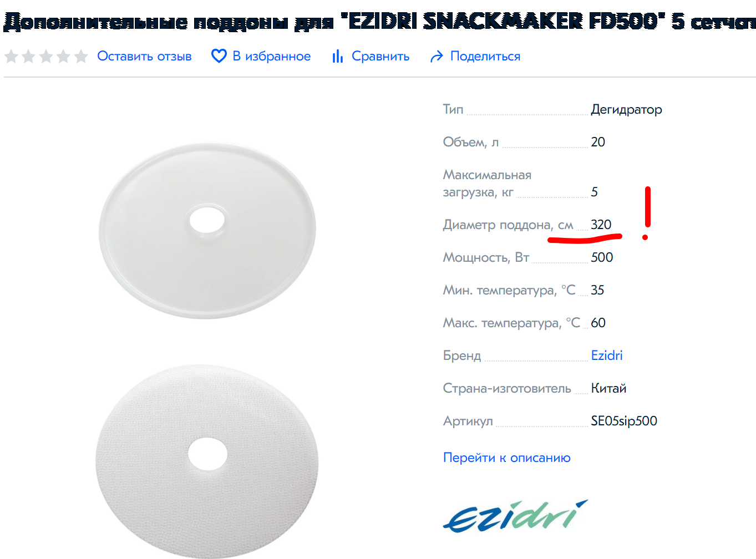Open the Ezidri brand link
756x559 pixels.
pyautogui.click(x=607, y=355)
